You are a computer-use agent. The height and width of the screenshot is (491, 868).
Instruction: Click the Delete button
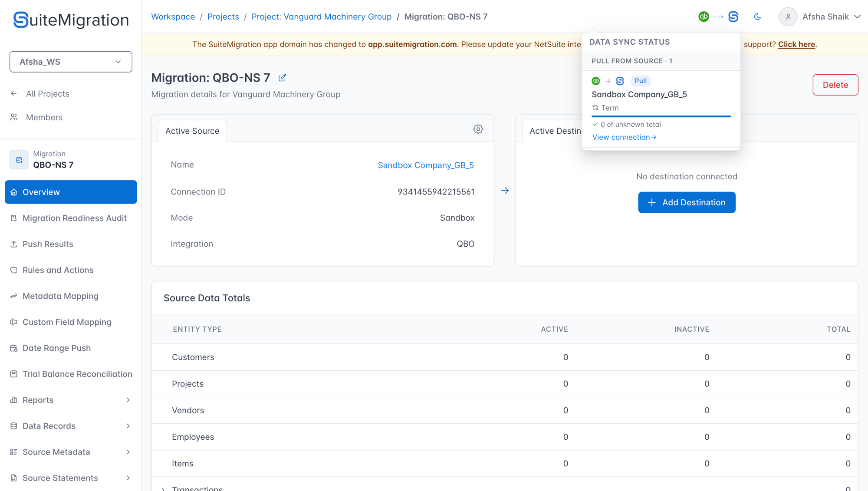[x=835, y=85]
